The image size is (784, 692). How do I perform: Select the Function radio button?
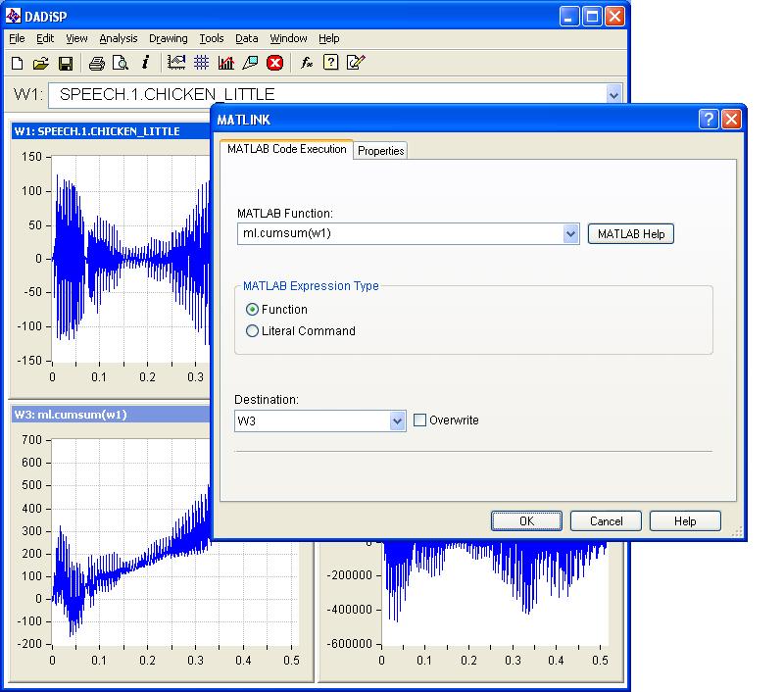tap(253, 310)
